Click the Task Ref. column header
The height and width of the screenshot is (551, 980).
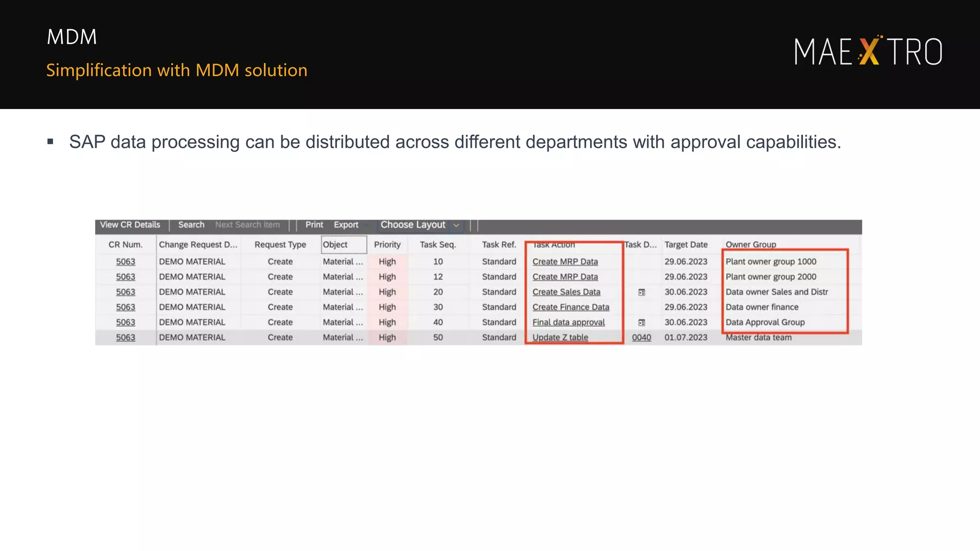[x=499, y=244]
